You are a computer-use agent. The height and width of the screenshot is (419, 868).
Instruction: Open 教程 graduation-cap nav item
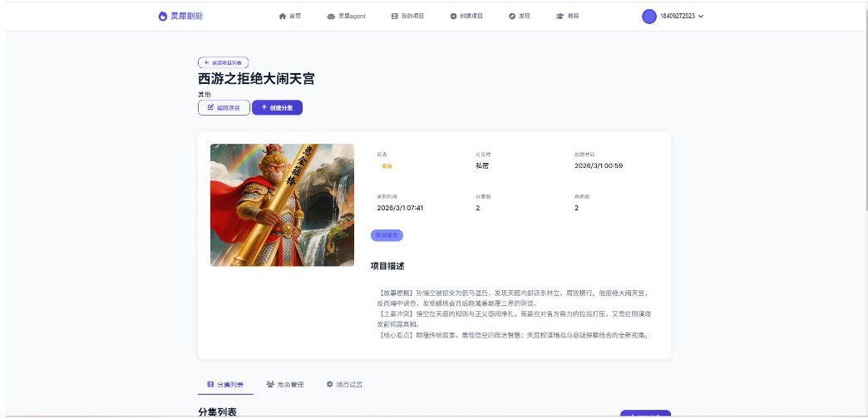pyautogui.click(x=567, y=16)
